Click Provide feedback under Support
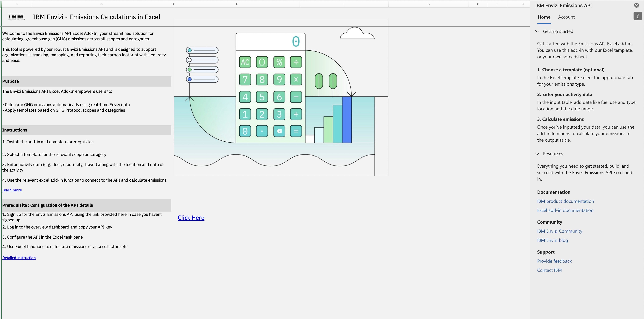 pos(554,261)
